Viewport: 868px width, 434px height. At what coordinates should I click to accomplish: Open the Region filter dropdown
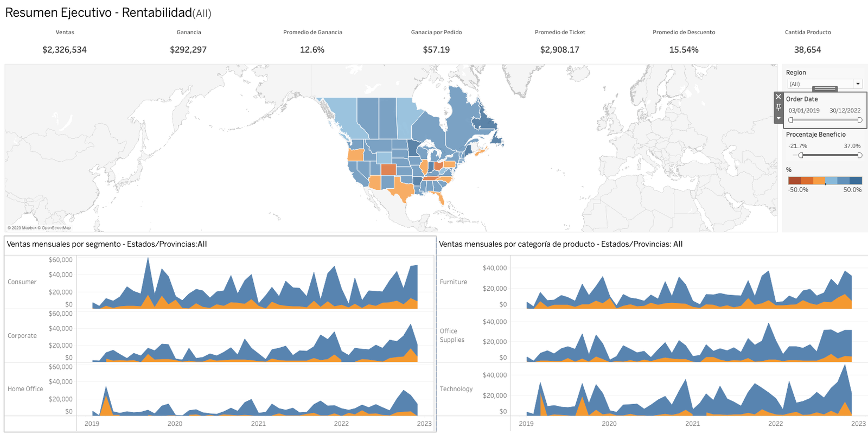click(858, 84)
